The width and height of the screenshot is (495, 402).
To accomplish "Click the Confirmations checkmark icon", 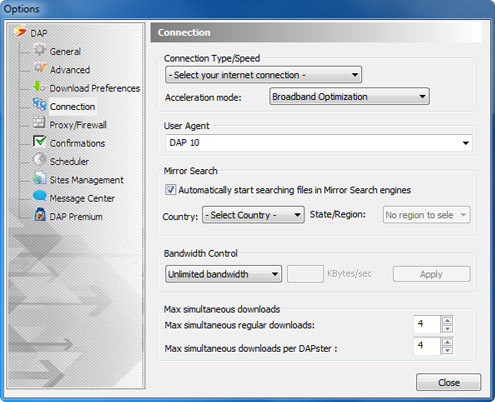I will coord(39,141).
